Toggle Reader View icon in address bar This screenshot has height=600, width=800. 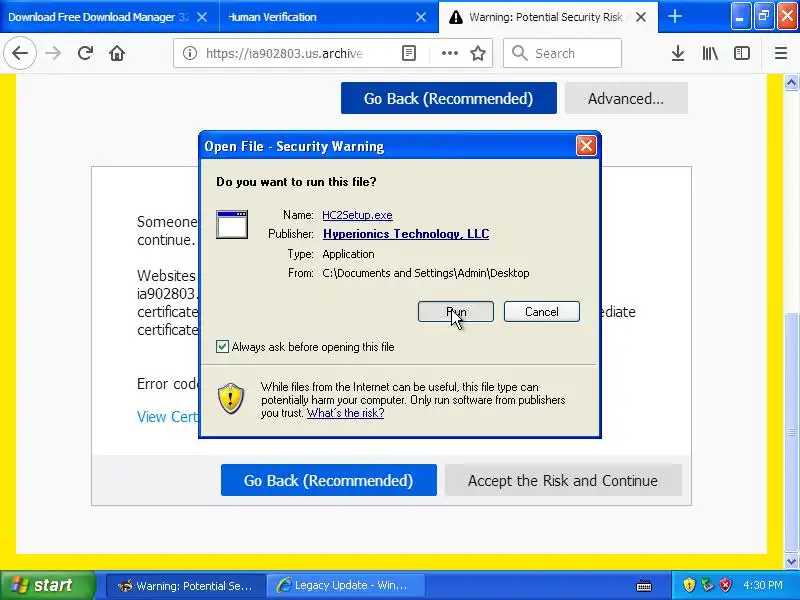pyautogui.click(x=409, y=53)
